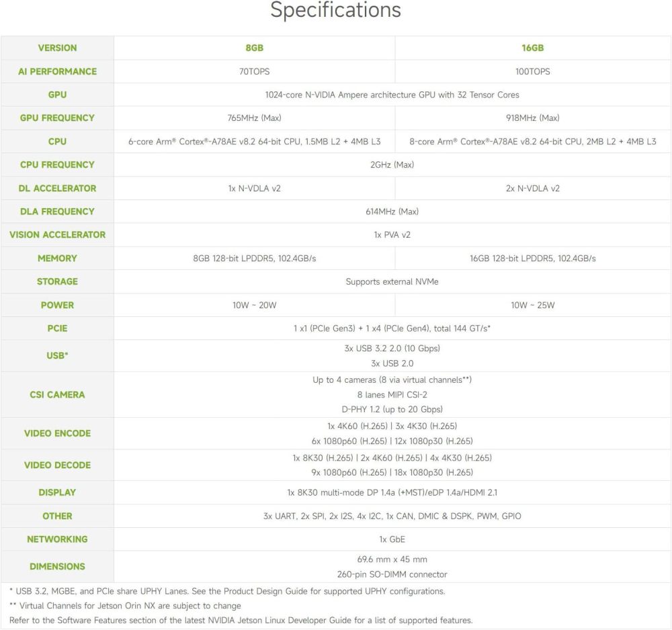Screen dimensions: 672x630
Task: Click the GPU FREQUENCY row label
Action: pyautogui.click(x=57, y=118)
